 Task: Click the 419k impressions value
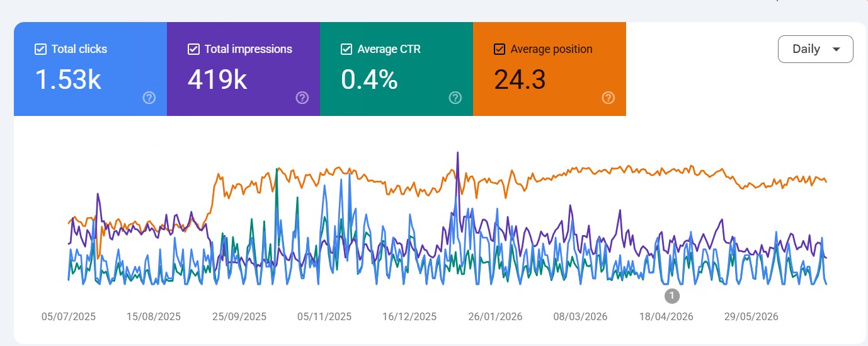click(217, 80)
